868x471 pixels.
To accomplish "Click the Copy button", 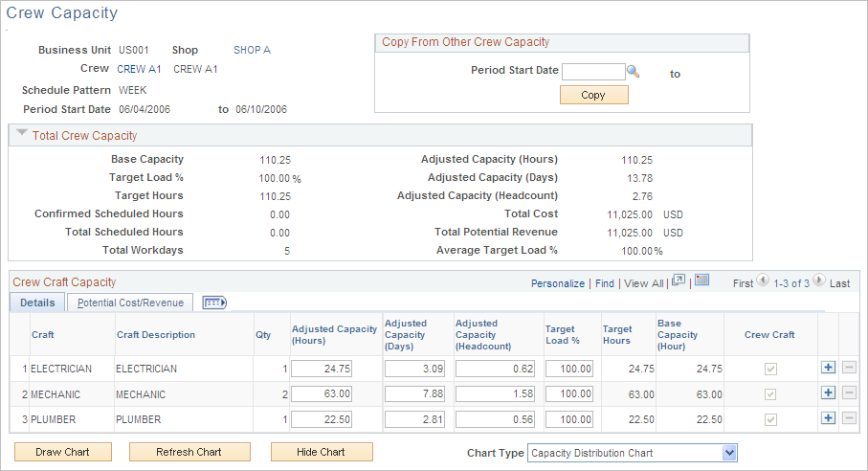I will click(594, 95).
